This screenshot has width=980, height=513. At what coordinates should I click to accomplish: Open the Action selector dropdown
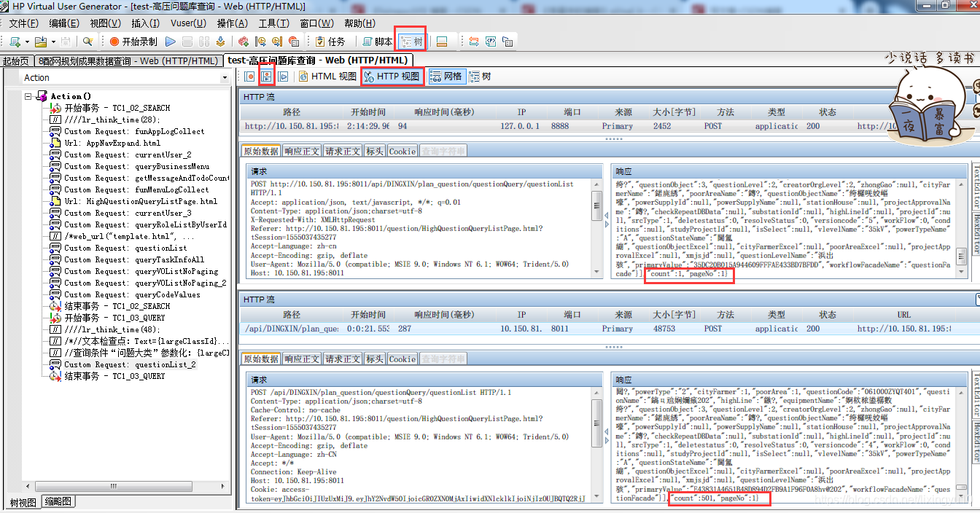coord(225,77)
